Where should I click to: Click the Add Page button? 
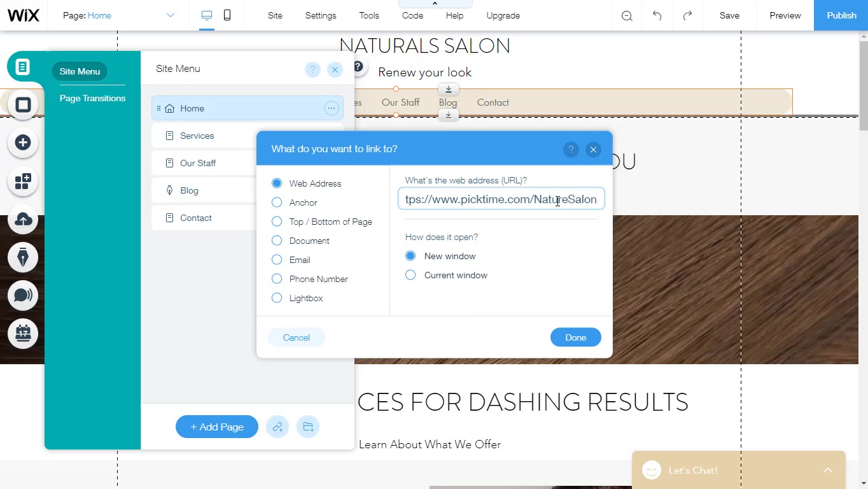pos(217,427)
